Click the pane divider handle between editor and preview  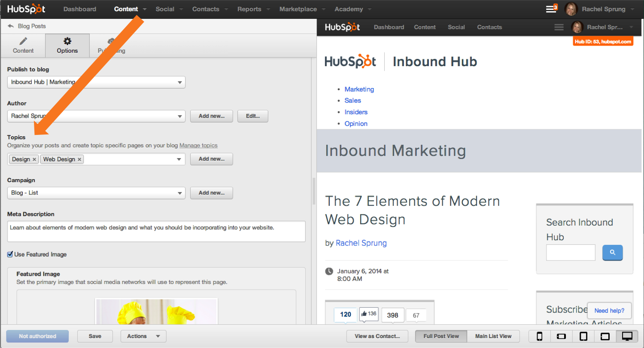click(314, 191)
